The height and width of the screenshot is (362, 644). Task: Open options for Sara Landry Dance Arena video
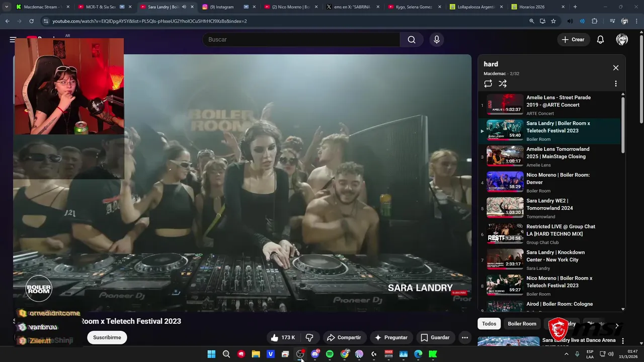623,341
